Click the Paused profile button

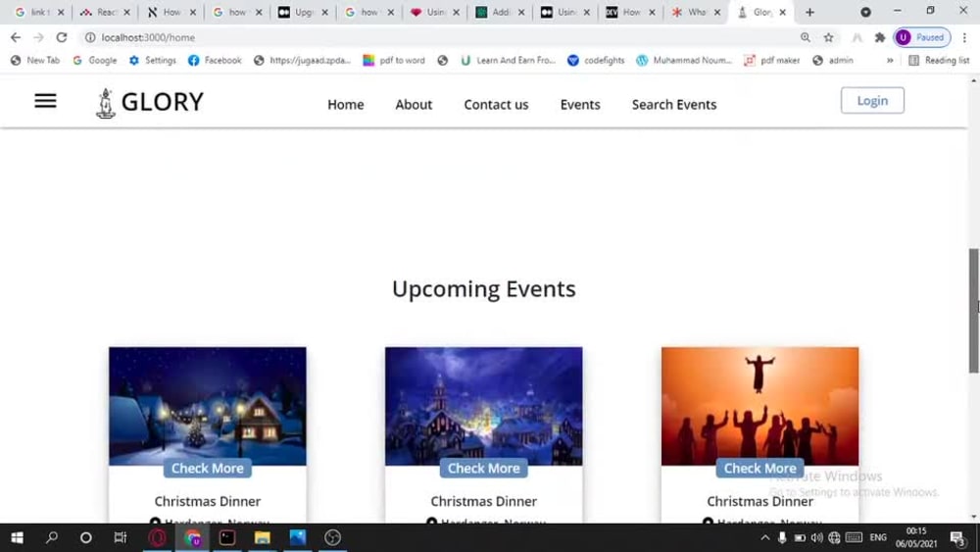pos(922,37)
